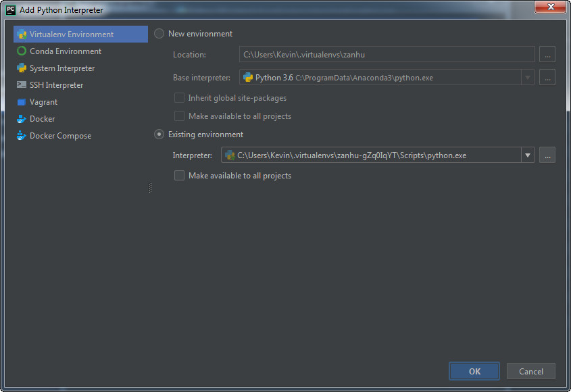
Task: Click the browse button next to Interpreter
Action: click(x=547, y=155)
